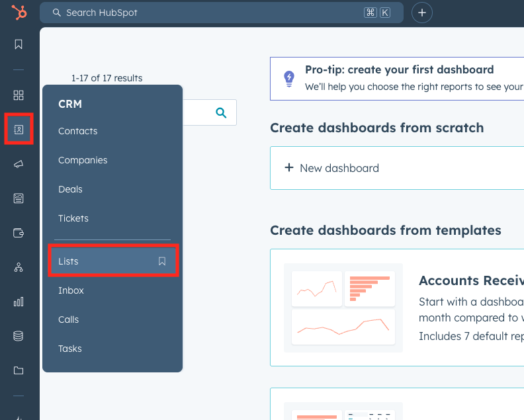This screenshot has height=420, width=524.
Task: Open the Workspaces grid icon
Action: pos(19,95)
